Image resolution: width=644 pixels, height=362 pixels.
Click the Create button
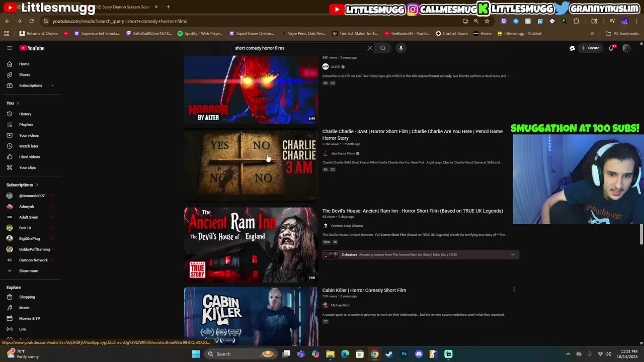click(x=590, y=48)
